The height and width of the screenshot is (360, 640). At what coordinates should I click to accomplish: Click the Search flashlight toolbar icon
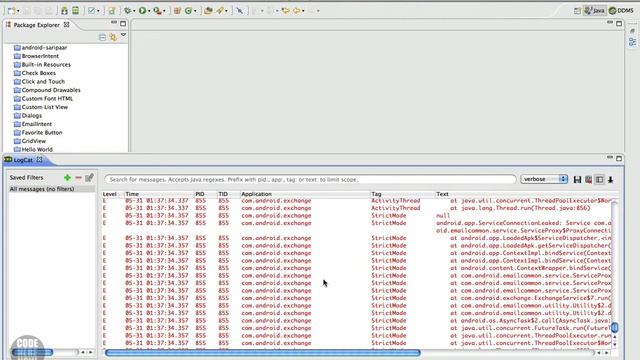click(x=220, y=11)
